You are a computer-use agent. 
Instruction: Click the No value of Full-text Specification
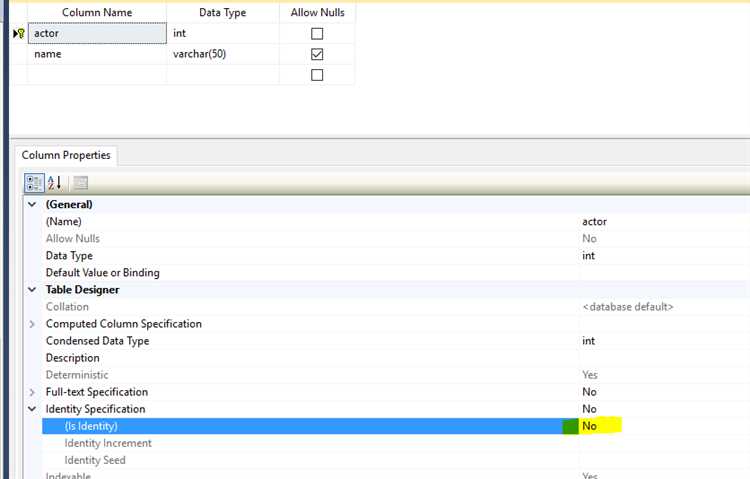(x=589, y=392)
